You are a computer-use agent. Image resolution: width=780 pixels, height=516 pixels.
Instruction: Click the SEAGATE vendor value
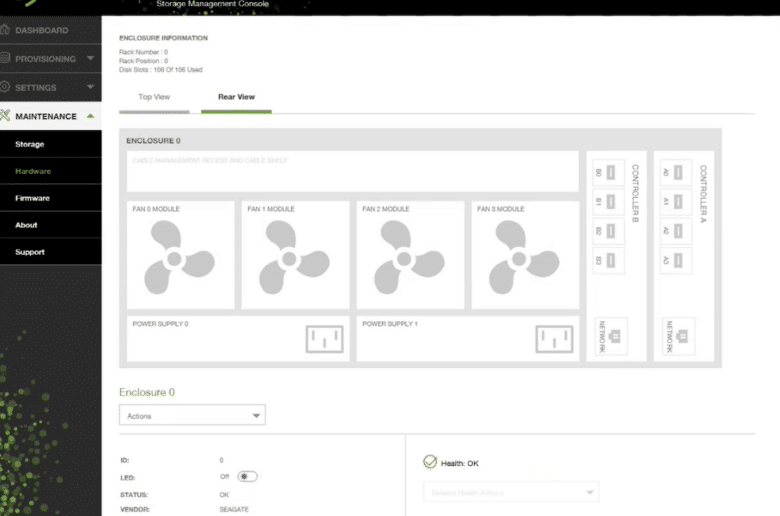234,510
